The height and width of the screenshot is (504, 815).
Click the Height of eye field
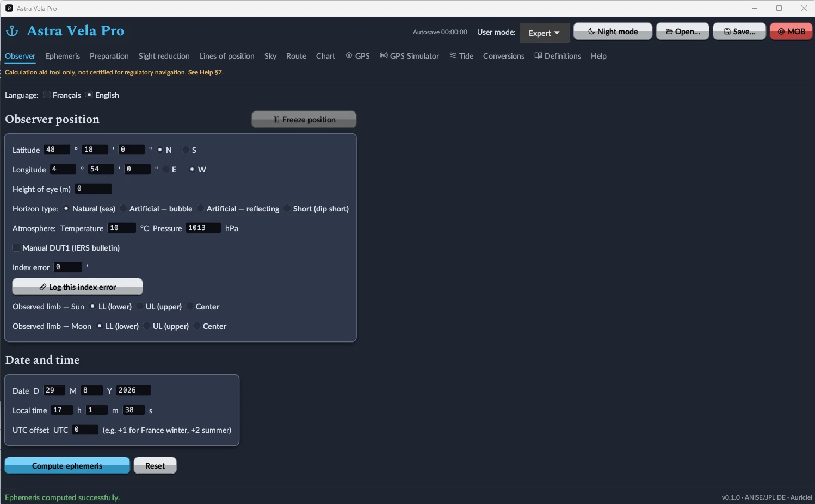[94, 189]
